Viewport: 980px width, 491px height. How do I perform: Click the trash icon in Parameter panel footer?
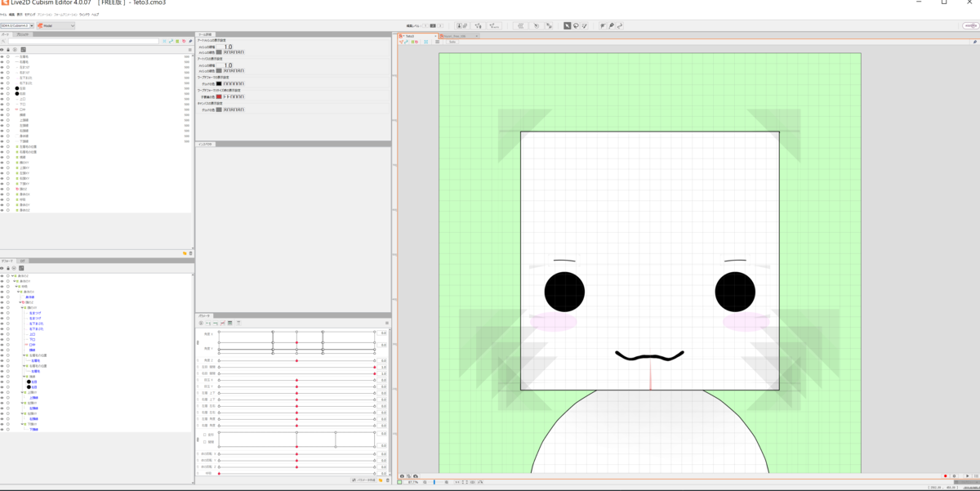point(388,480)
